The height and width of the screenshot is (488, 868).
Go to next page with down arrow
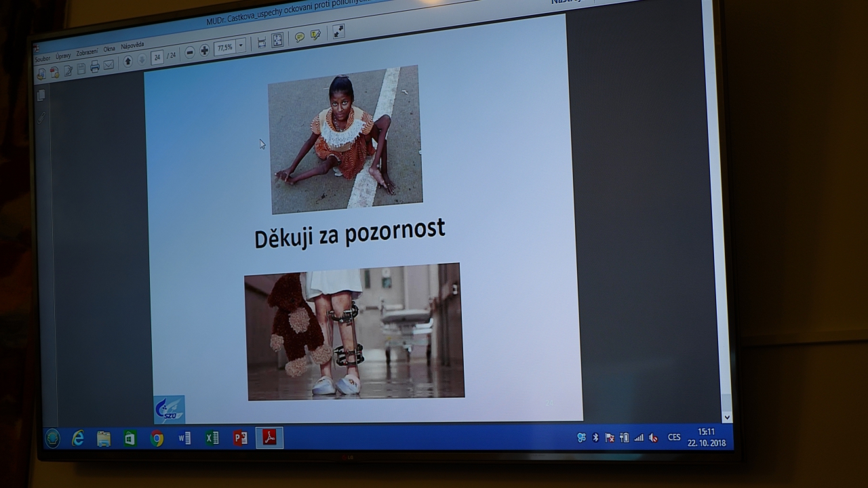pyautogui.click(x=142, y=60)
